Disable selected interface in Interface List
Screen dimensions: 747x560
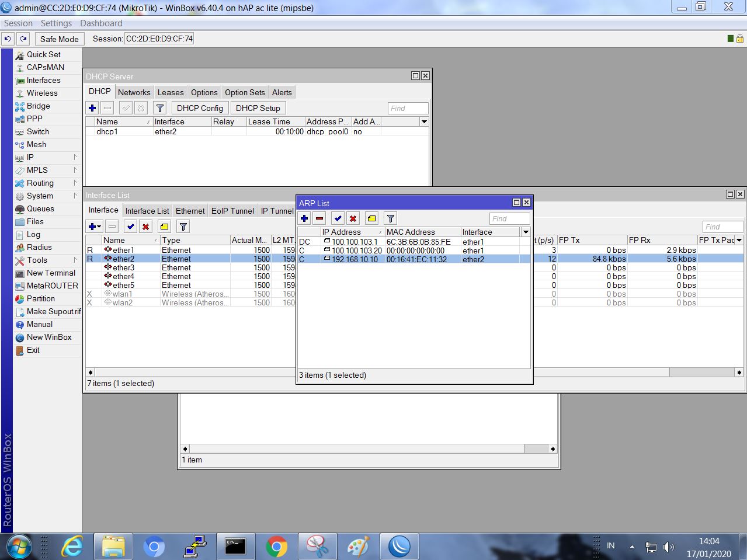click(146, 227)
